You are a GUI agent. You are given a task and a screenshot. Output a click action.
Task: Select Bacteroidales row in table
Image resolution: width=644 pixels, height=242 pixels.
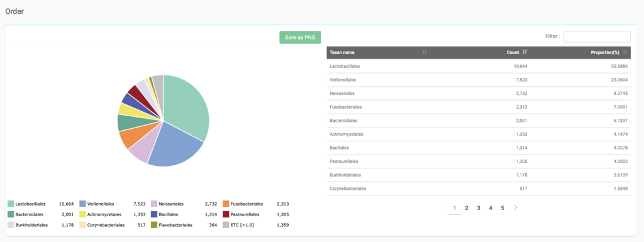479,121
